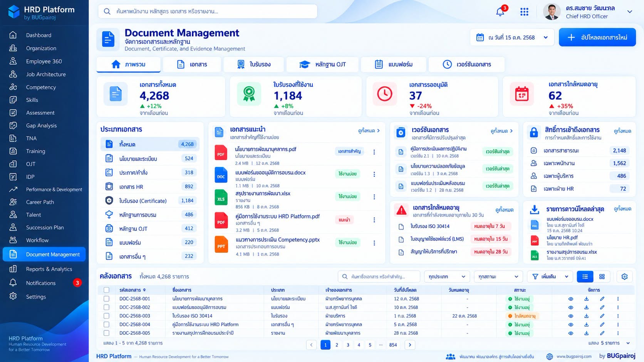Click the Competency sidebar icon
The image size is (644, 362).
(13, 87)
